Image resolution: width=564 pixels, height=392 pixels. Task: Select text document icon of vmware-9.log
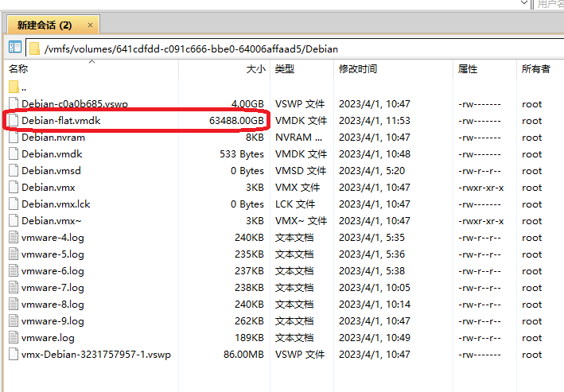click(x=14, y=320)
